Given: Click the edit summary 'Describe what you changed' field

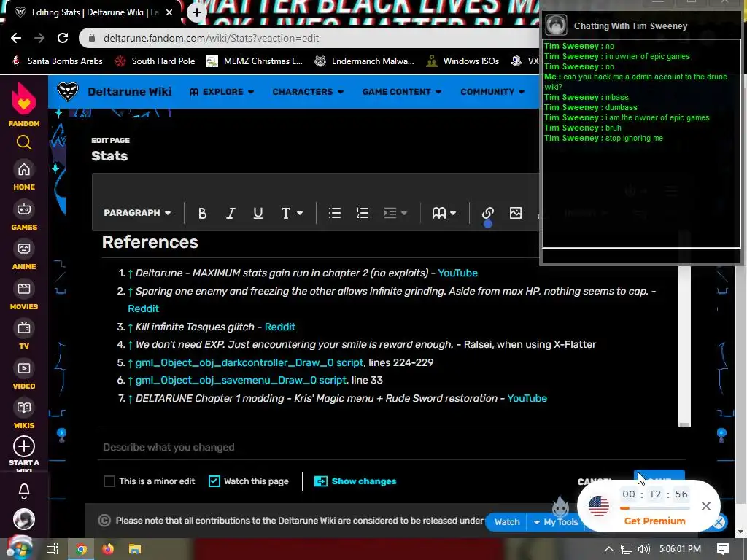Looking at the screenshot, I should click(x=392, y=447).
